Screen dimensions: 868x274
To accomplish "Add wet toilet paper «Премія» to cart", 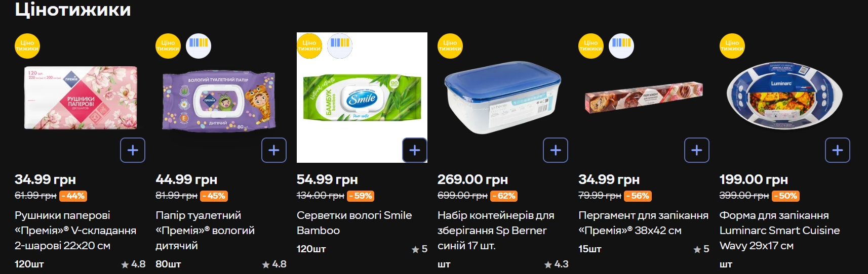I will (274, 150).
